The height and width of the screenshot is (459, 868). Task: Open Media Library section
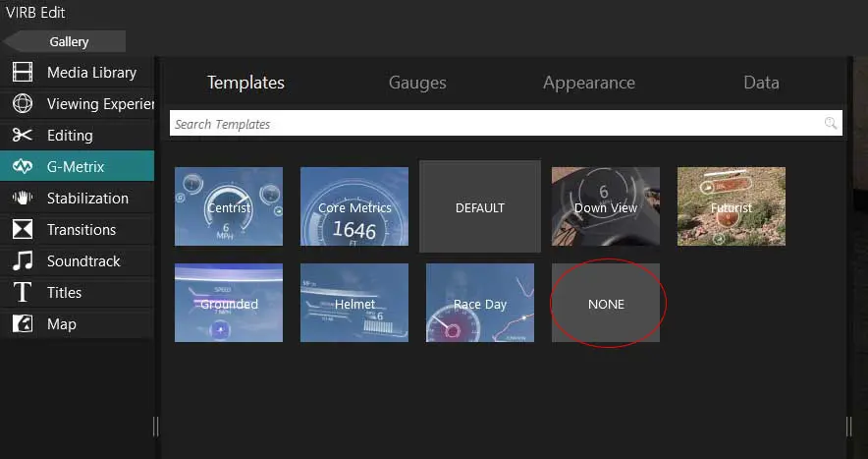coord(78,72)
